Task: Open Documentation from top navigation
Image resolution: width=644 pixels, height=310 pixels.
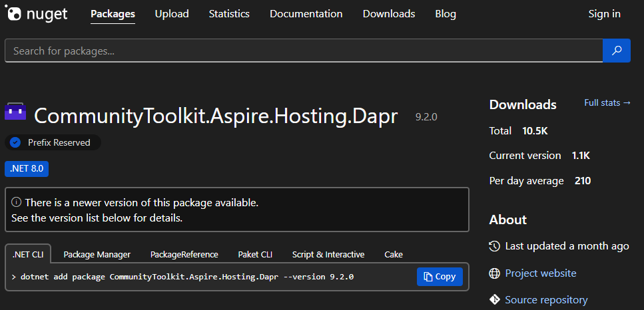Action: (306, 14)
